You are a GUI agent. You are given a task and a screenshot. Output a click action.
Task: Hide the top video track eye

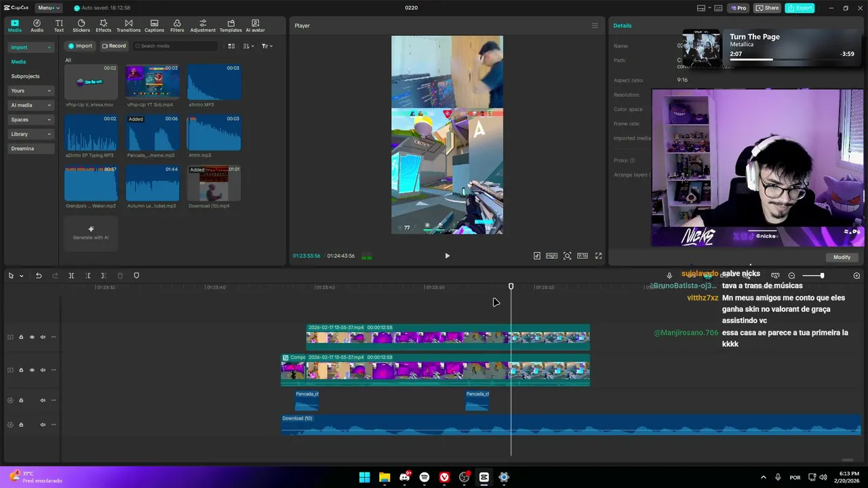(32, 337)
